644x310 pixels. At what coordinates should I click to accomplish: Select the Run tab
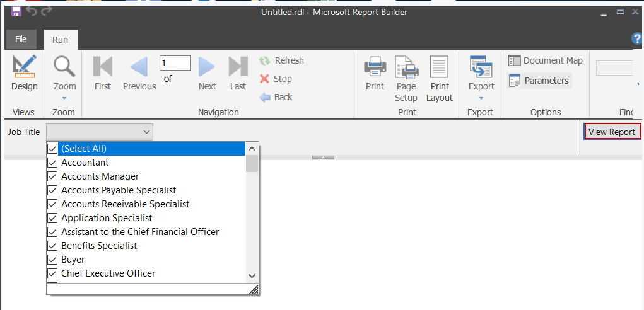pyautogui.click(x=61, y=40)
